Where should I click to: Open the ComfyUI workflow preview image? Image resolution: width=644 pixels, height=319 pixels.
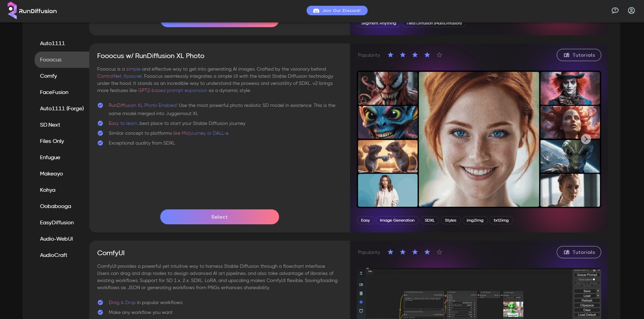point(479,294)
